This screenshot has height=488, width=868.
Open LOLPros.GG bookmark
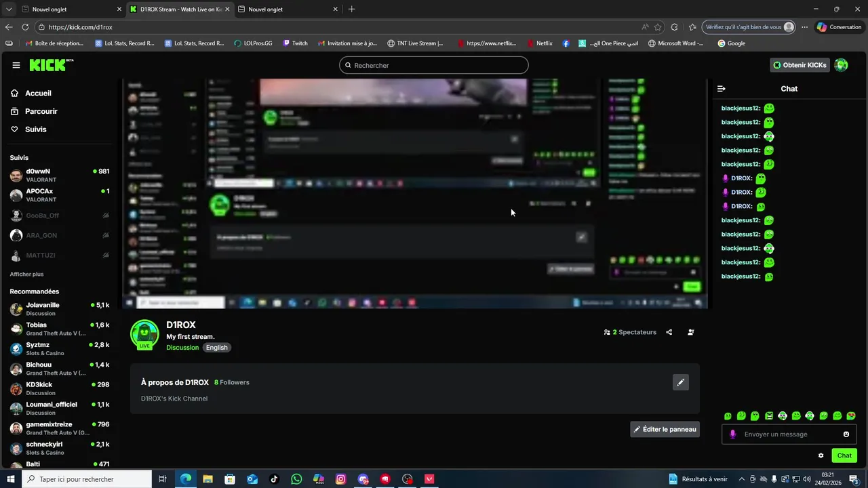[253, 43]
